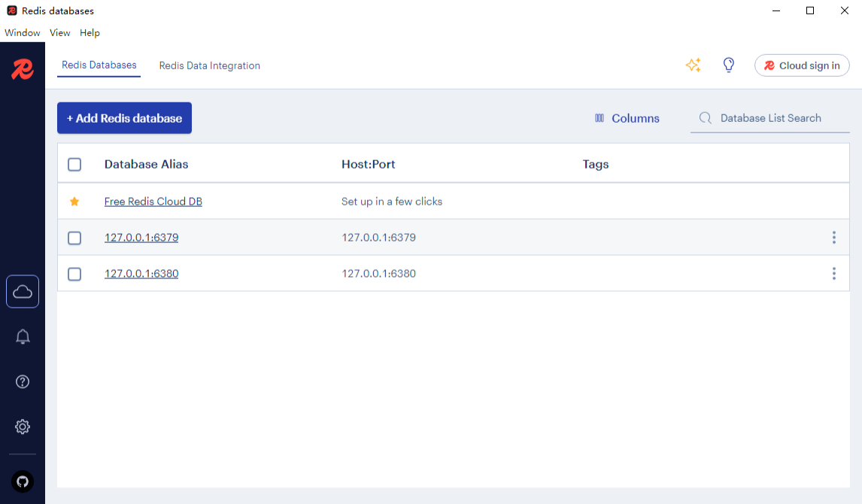Click the Add Redis database button
862x504 pixels.
(124, 118)
